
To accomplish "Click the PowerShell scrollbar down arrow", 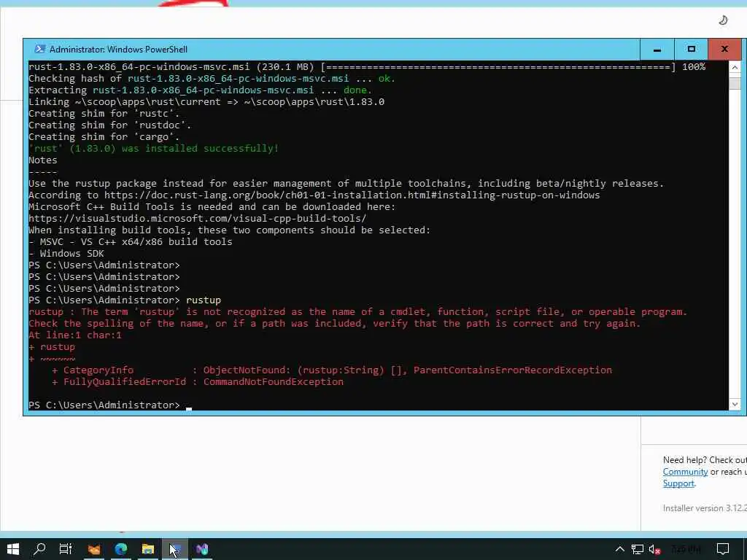I will point(735,404).
